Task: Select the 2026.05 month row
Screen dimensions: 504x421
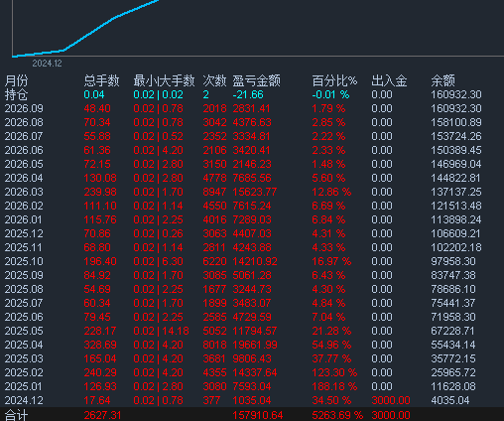Action: [24, 165]
